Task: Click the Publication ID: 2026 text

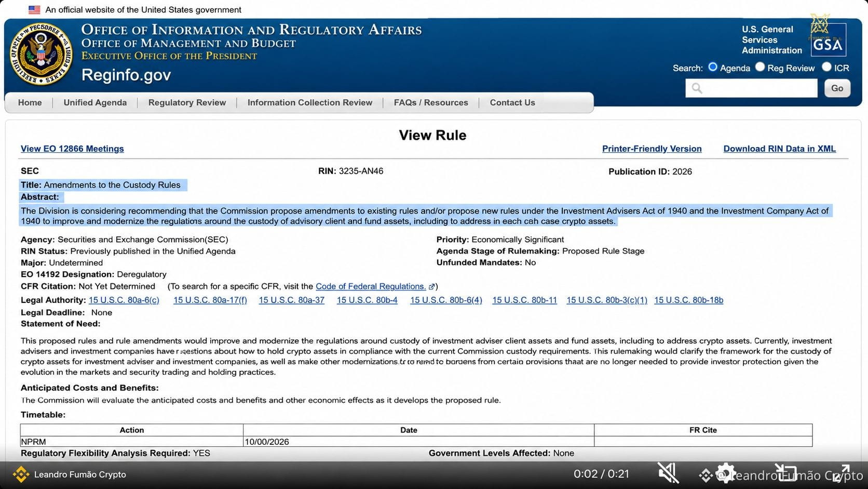Action: [650, 171]
